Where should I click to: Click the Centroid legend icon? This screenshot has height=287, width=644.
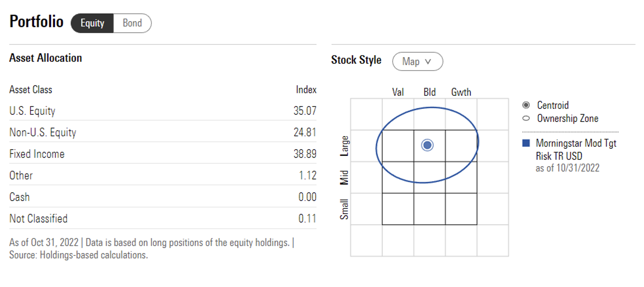click(x=526, y=105)
